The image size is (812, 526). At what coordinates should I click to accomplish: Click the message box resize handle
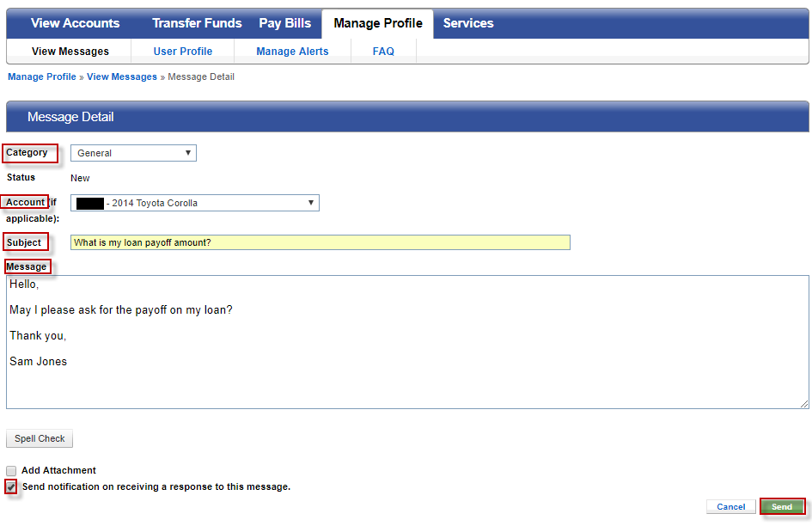point(803,404)
